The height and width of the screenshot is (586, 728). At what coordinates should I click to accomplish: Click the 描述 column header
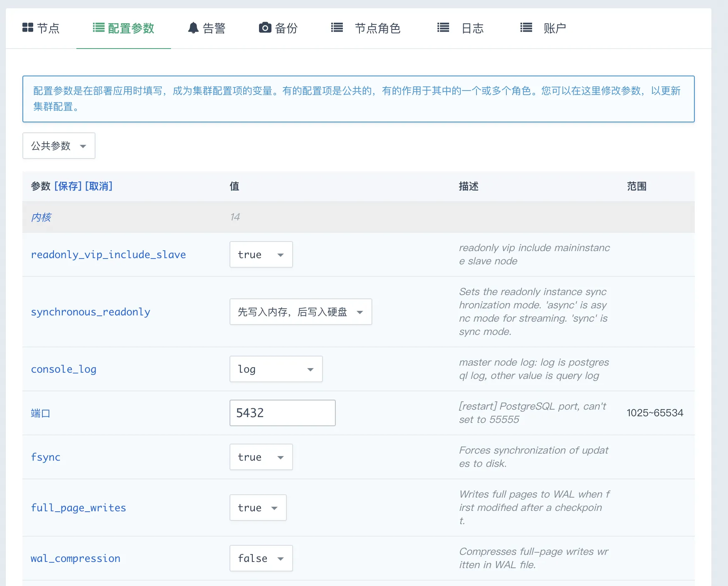pyautogui.click(x=469, y=186)
